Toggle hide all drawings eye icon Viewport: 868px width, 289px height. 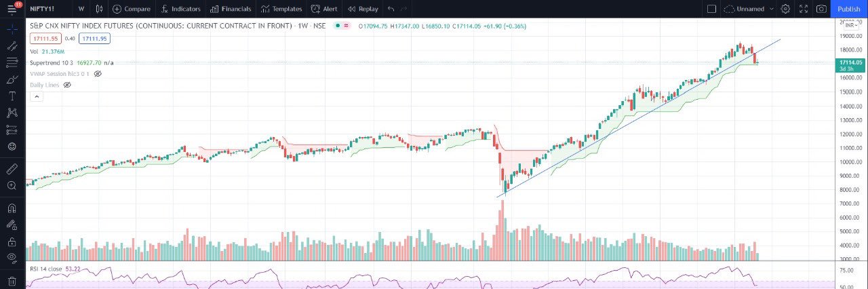coord(12,258)
